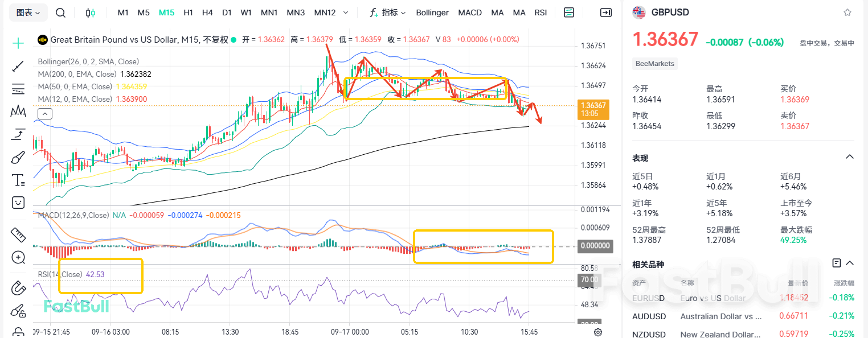Toggle the right sidebar panel with arrow icon

coord(606,13)
